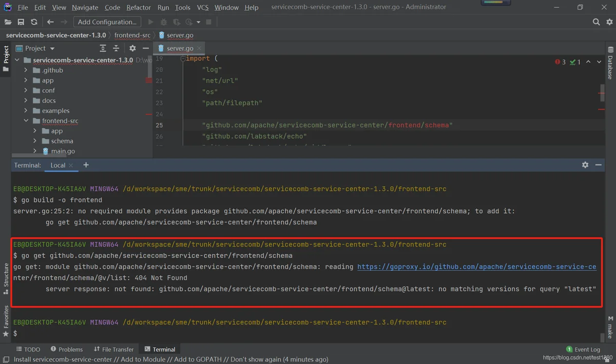The image size is (616, 364).
Task: Hide the Project panel with the minus icon
Action: (x=145, y=48)
